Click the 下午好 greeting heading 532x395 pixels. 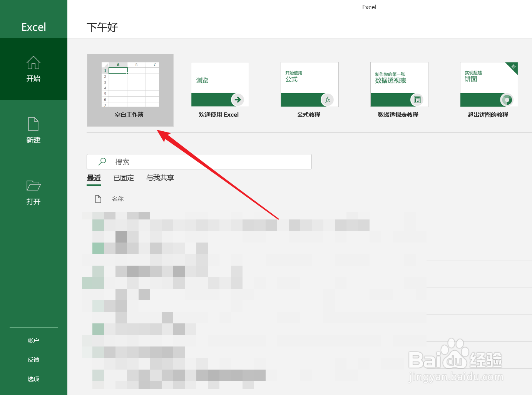pyautogui.click(x=102, y=27)
